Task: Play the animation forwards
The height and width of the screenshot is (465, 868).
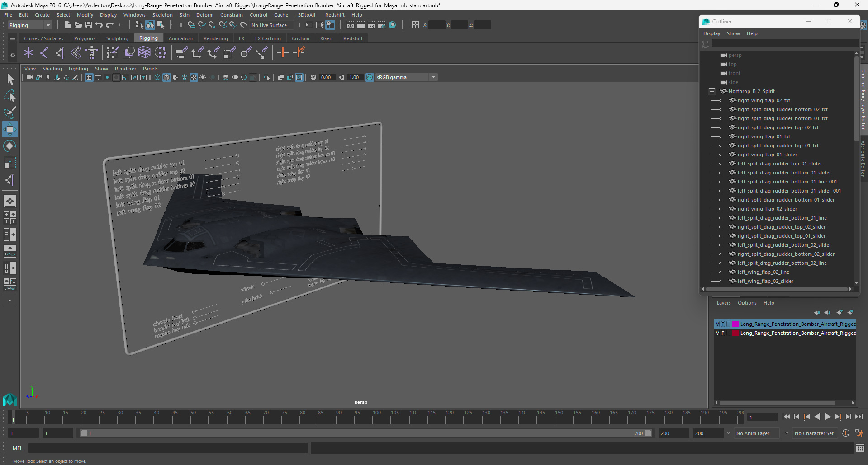Action: point(828,417)
